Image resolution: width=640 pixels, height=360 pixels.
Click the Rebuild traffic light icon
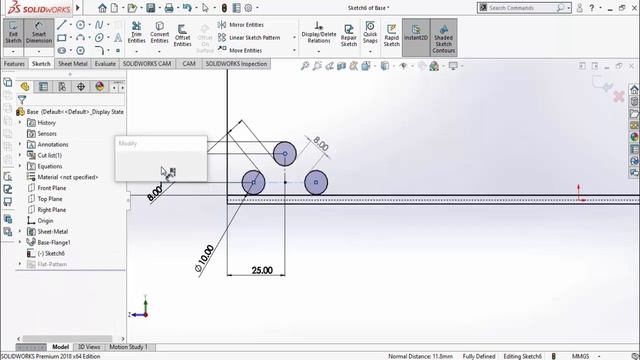(224, 8)
